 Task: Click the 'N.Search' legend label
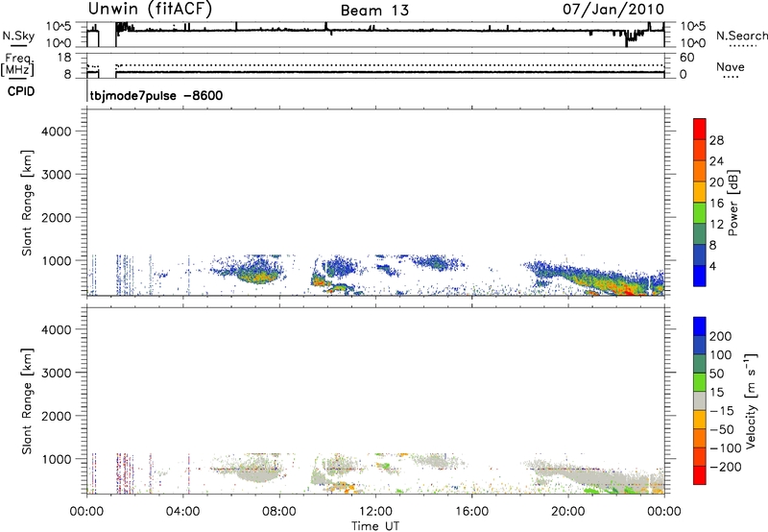[x=742, y=36]
